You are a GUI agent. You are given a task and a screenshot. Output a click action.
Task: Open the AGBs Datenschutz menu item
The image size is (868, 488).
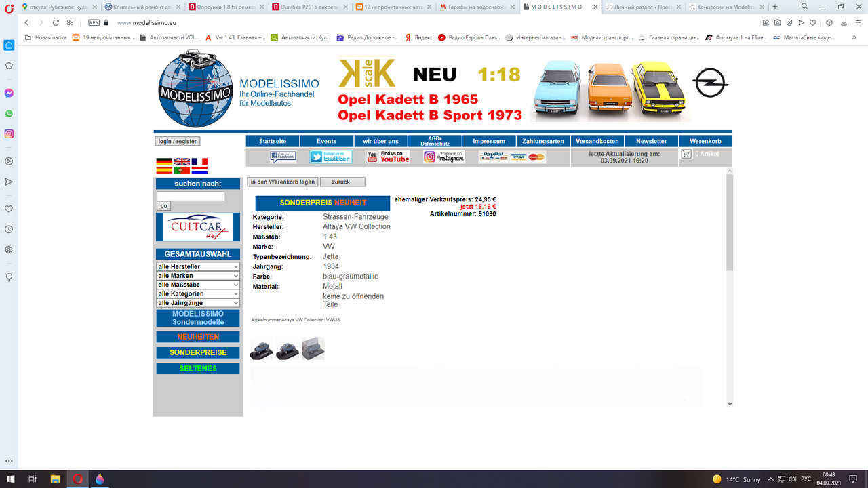click(x=435, y=141)
